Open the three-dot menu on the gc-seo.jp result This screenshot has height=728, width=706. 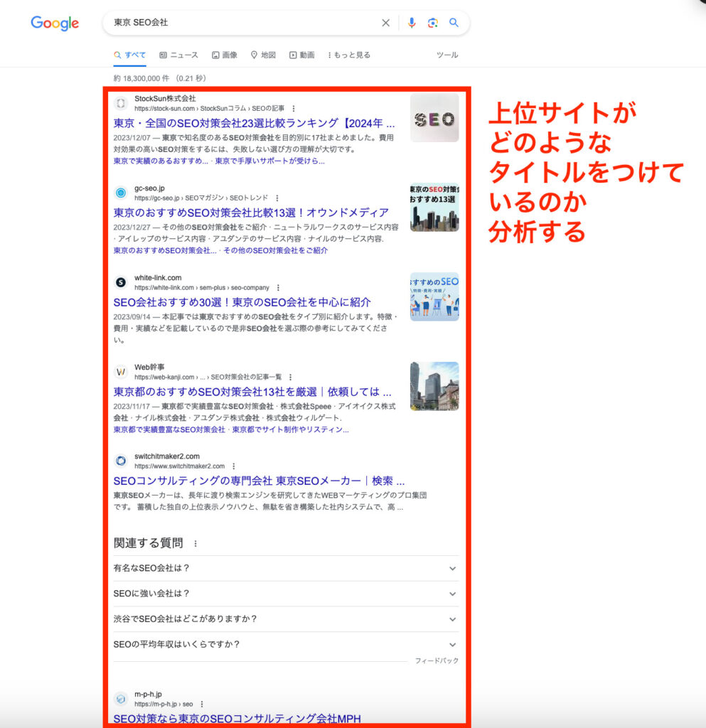[x=277, y=199]
